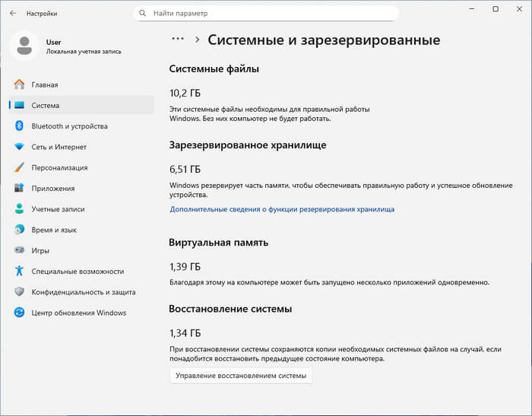Click the Bluetooth icon in sidebar
Viewport: 532px width, 416px height.
pos(19,126)
